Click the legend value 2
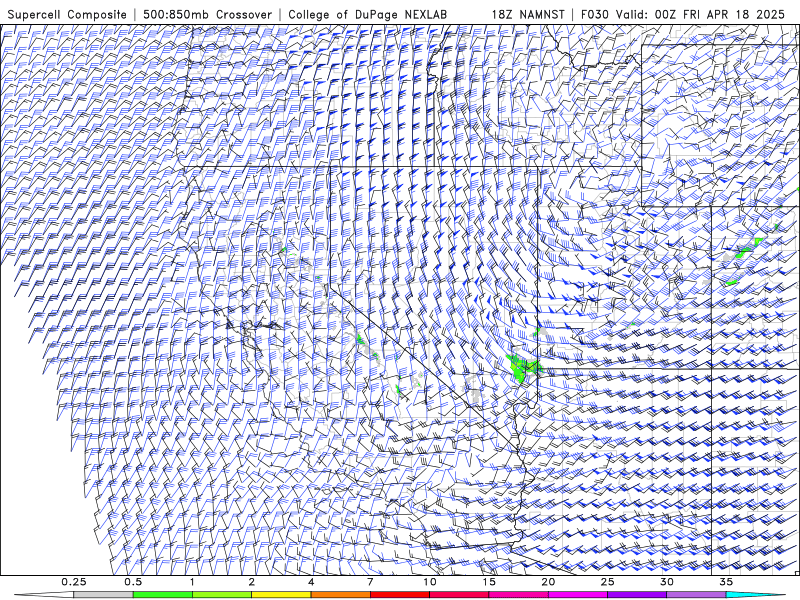This screenshot has height=600, width=800. click(252, 582)
